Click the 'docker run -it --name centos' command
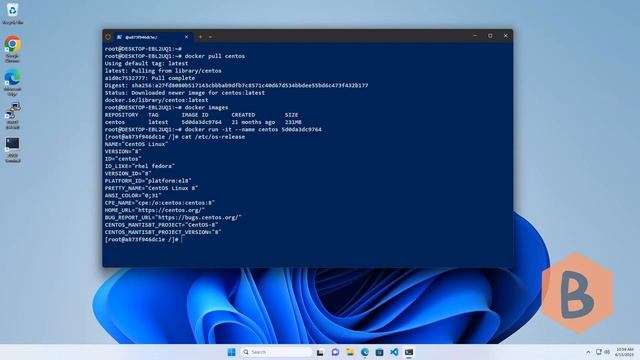Screen dimensions: 640x360 pyautogui.click(x=213, y=129)
